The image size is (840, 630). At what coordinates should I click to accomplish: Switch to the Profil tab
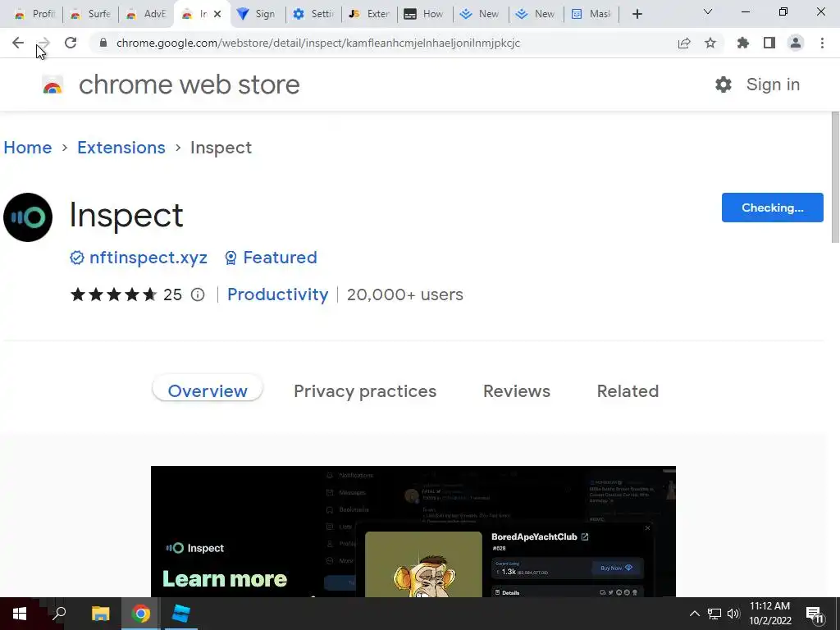pyautogui.click(x=34, y=14)
